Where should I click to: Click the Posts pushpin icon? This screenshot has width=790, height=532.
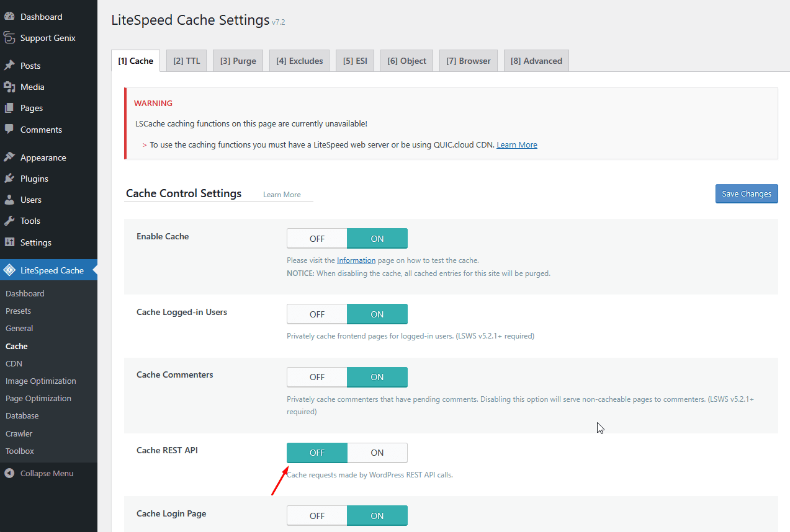click(x=9, y=66)
